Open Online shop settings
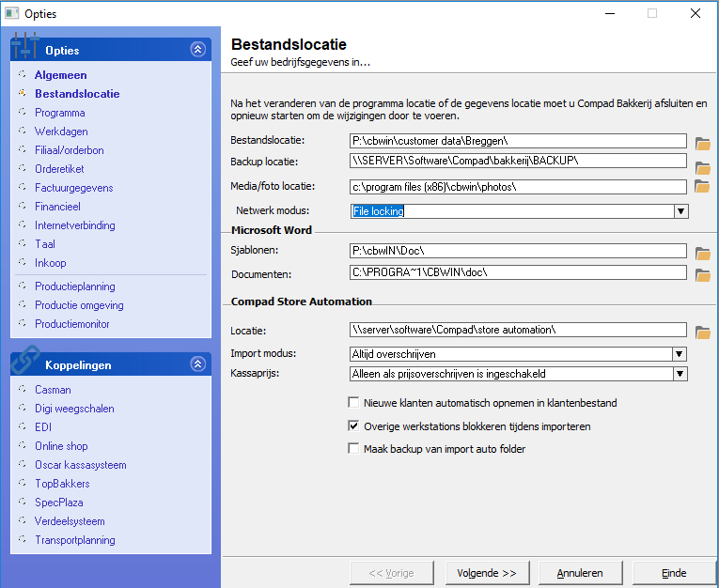 click(x=61, y=446)
